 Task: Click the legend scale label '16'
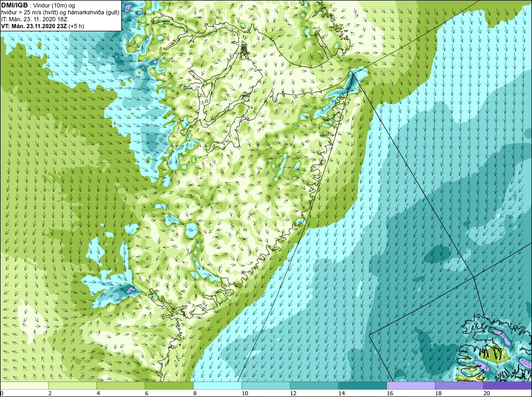click(x=390, y=393)
